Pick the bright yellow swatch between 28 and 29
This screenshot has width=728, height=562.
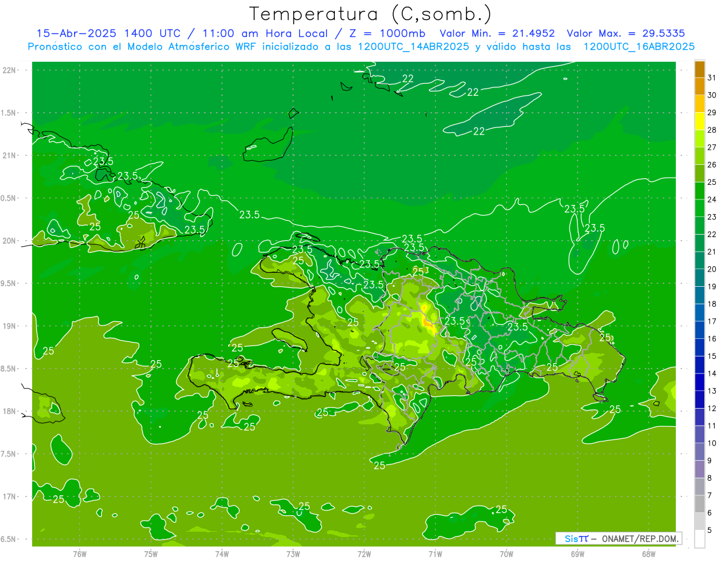pos(699,121)
